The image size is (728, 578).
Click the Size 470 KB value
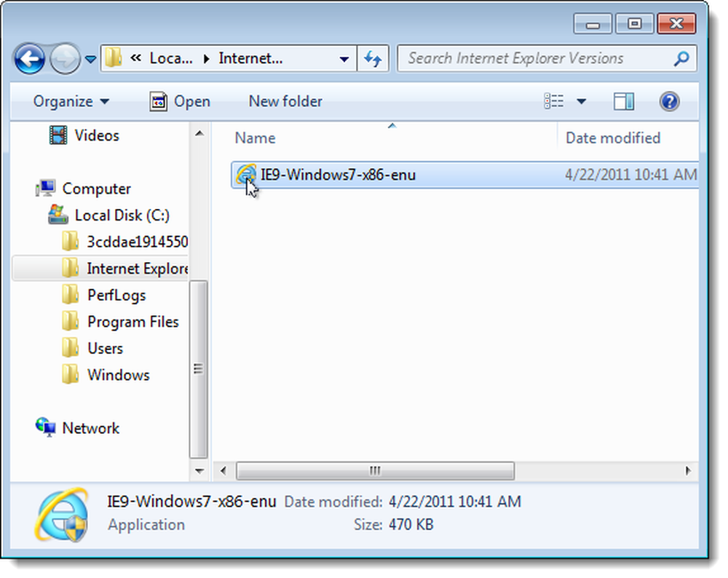(x=411, y=525)
